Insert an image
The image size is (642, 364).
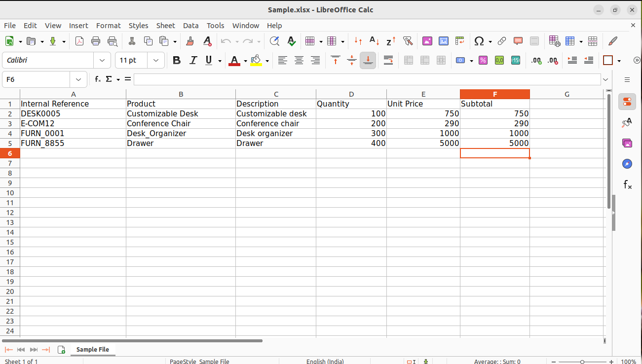coord(427,41)
